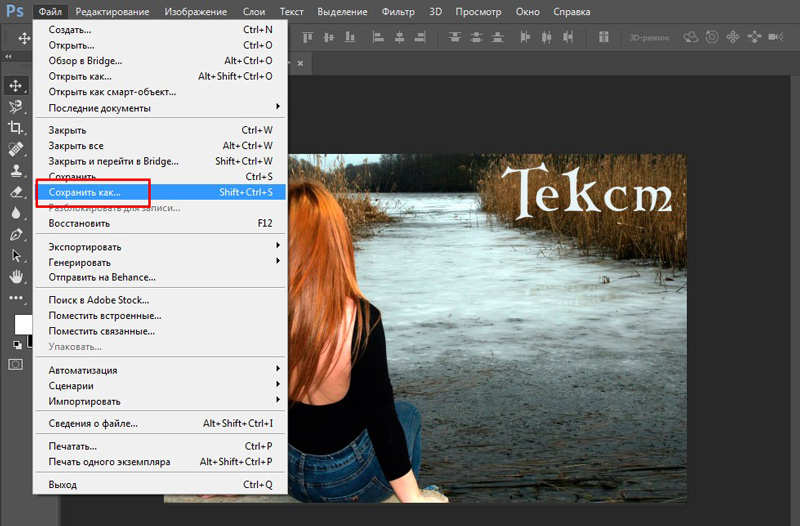Image resolution: width=800 pixels, height=526 pixels.
Task: Select the Crop tool
Action: 16,128
